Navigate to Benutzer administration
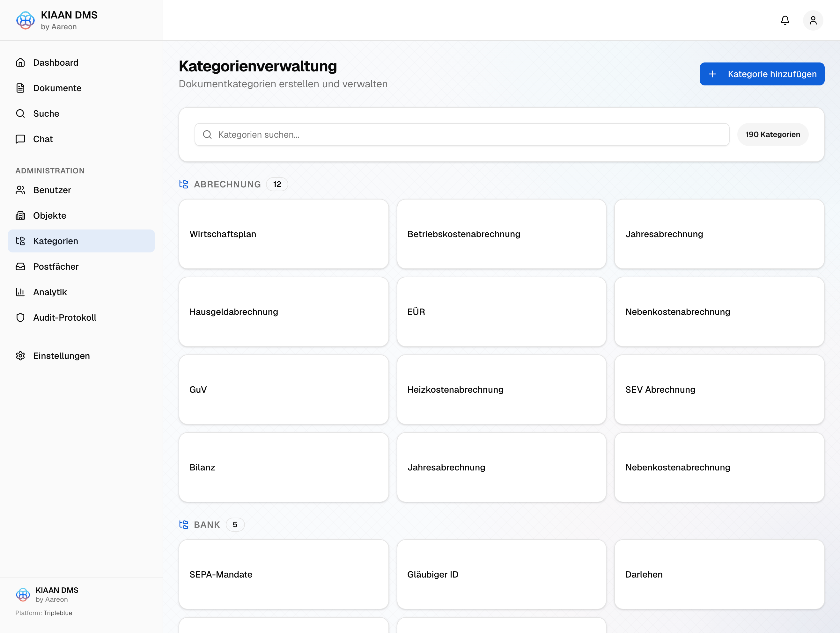 pos(81,190)
